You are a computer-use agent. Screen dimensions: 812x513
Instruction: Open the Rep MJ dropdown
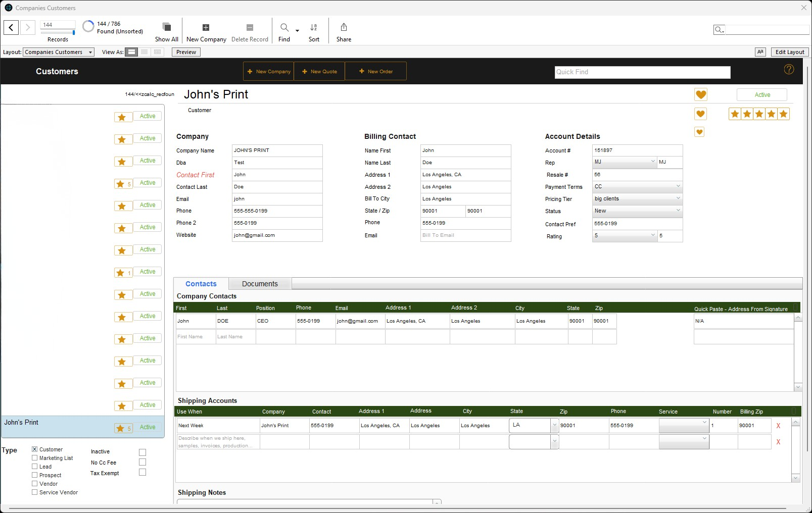[625, 162]
